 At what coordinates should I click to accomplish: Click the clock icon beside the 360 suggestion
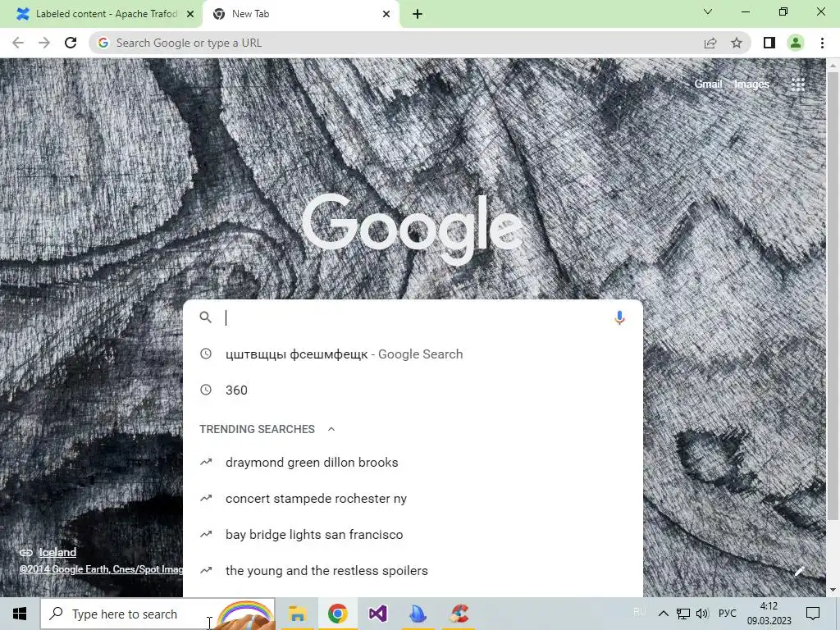pyautogui.click(x=206, y=390)
